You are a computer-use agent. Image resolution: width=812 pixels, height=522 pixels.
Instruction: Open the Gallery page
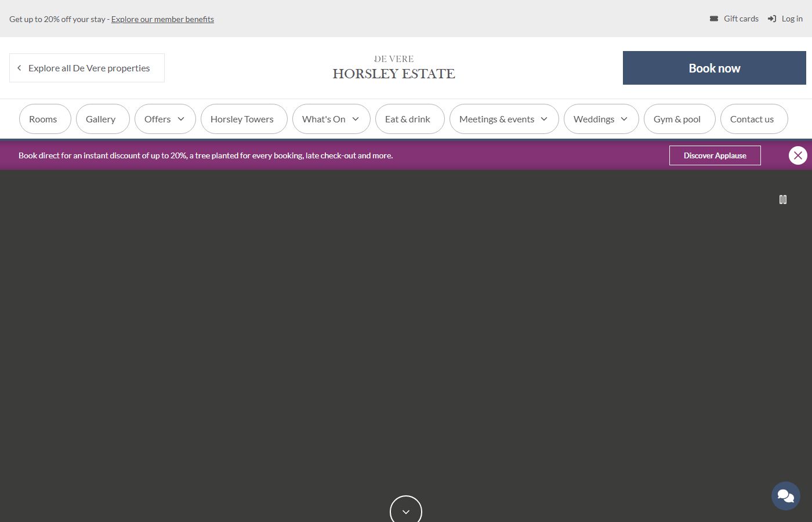coord(103,119)
